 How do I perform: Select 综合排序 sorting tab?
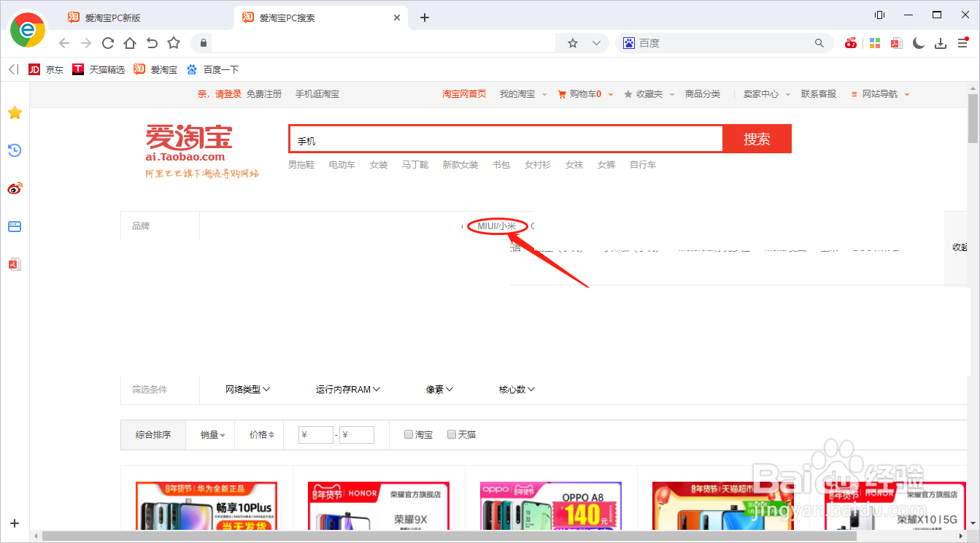(x=153, y=435)
